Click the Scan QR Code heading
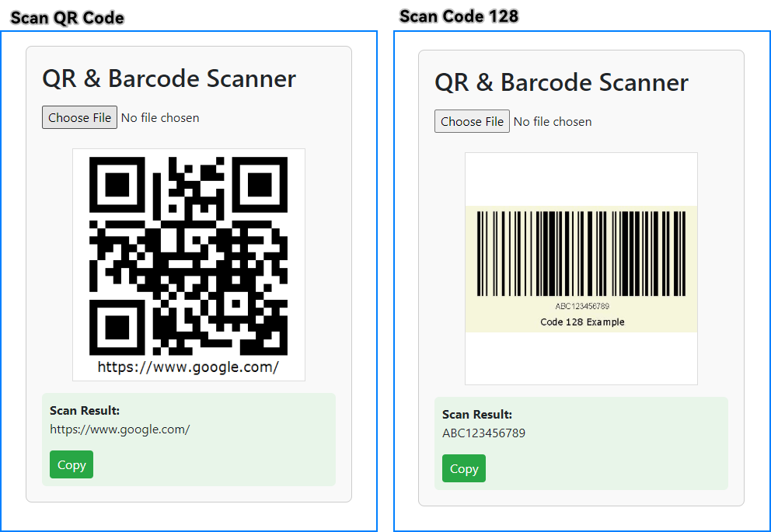771x532 pixels. click(67, 17)
